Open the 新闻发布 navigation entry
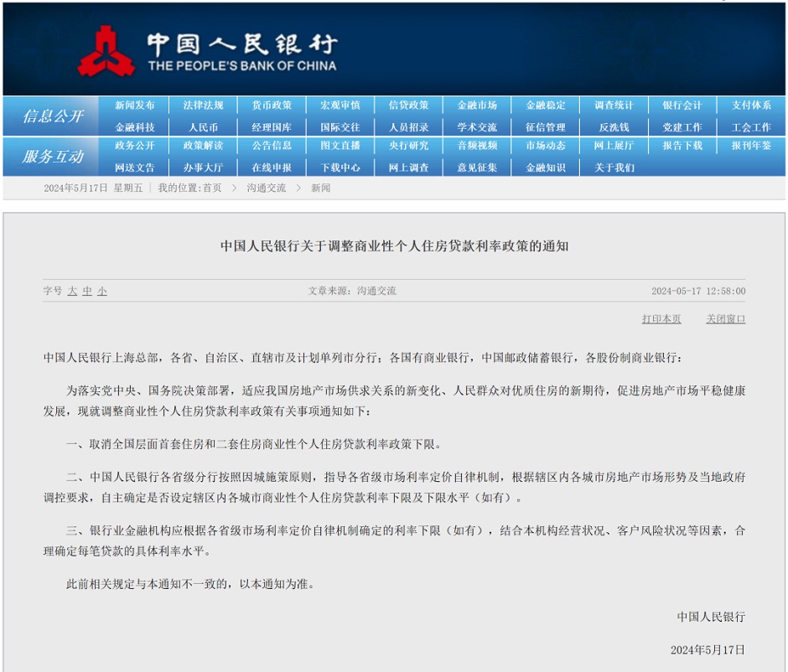788x672 pixels. (134, 106)
